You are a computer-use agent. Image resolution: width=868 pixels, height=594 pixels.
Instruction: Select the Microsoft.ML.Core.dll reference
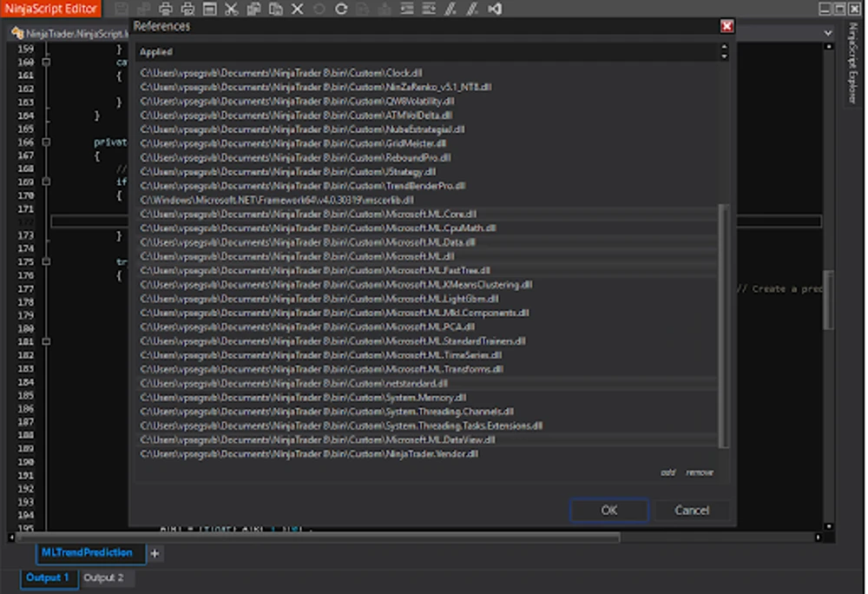(x=426, y=214)
